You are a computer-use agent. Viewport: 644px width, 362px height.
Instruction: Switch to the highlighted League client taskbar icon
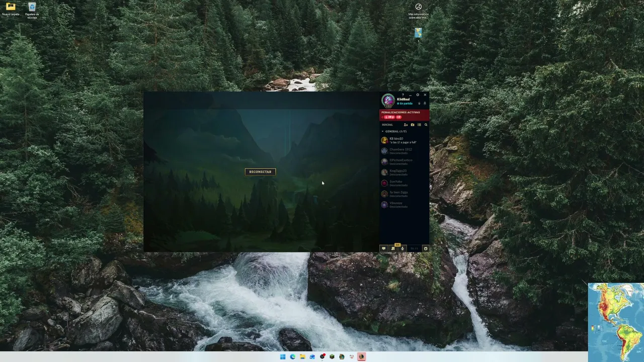(361, 357)
